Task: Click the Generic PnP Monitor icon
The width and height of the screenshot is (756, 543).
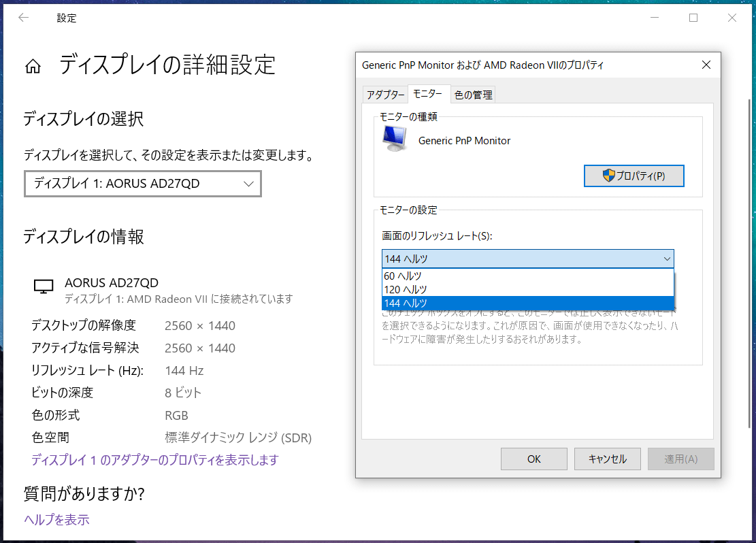Action: (x=395, y=139)
